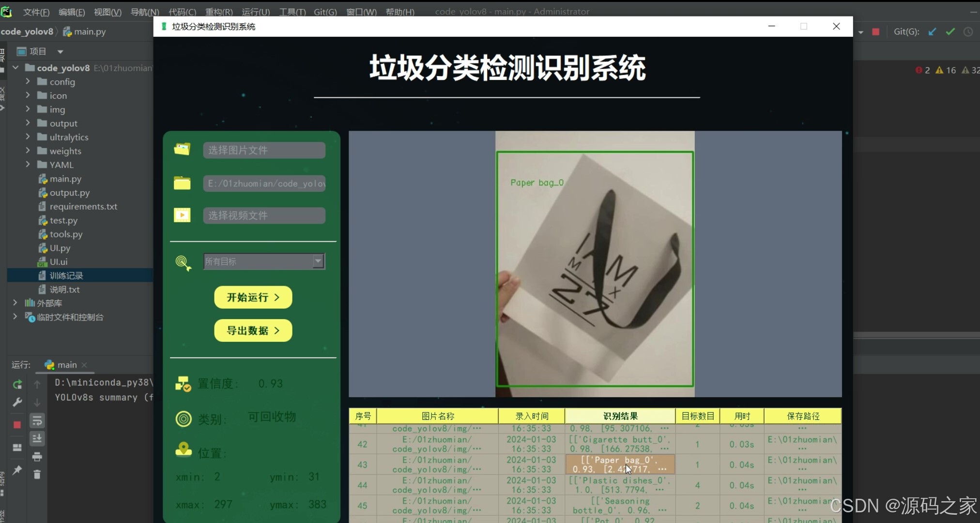Collapse the code_yolov8 project root
This screenshot has width=980, height=523.
click(15, 67)
